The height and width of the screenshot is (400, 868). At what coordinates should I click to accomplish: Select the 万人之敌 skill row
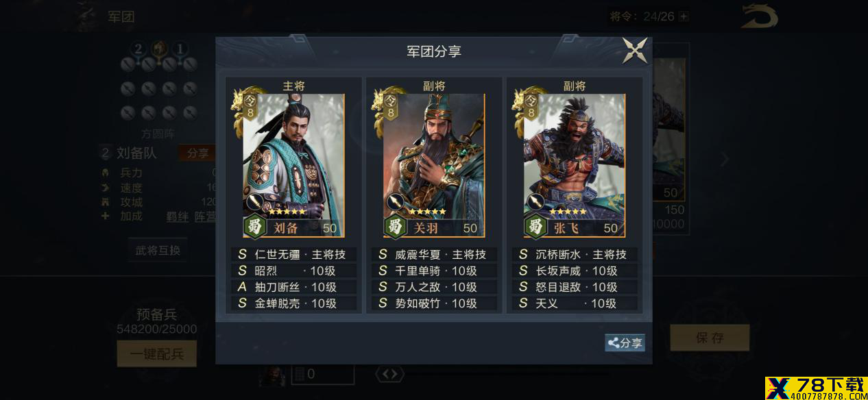tap(434, 287)
